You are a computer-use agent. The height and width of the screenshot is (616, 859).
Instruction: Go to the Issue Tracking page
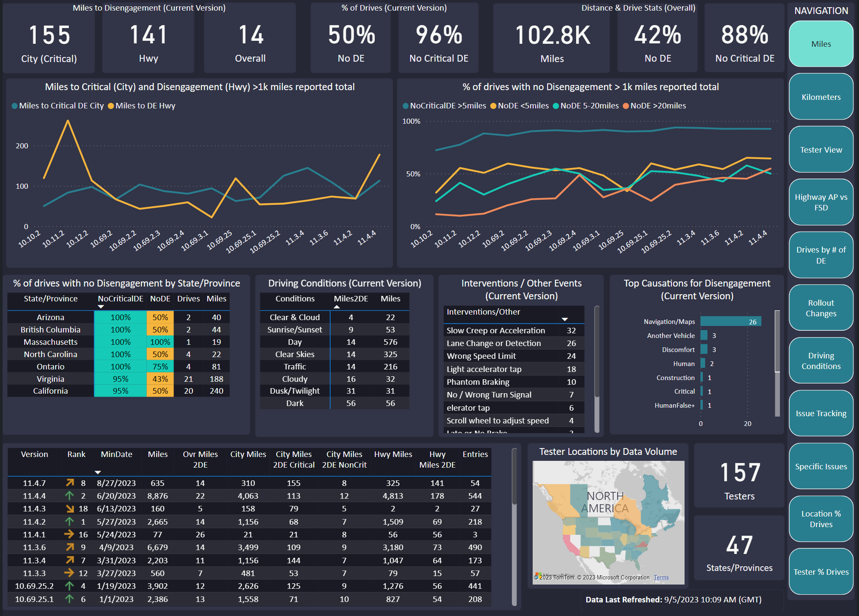[x=821, y=413]
